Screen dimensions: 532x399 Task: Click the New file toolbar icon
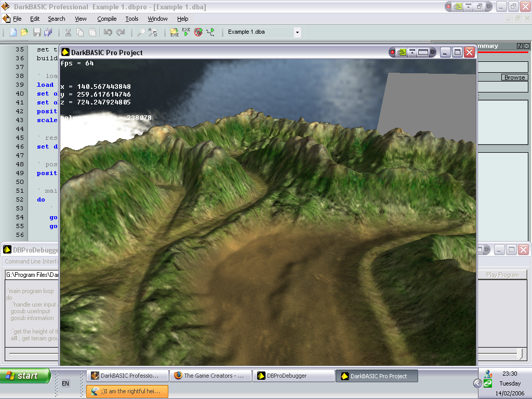click(x=13, y=32)
